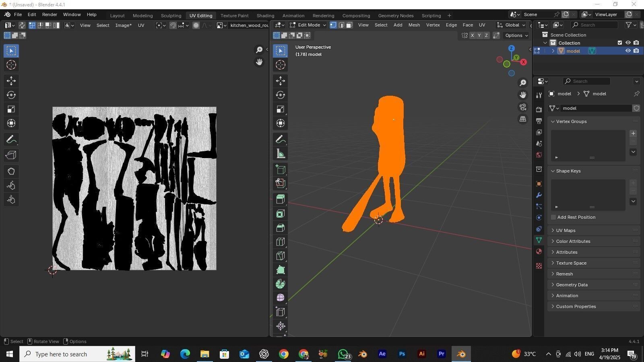Open the Mesh menu in 3D viewport

[x=414, y=25]
